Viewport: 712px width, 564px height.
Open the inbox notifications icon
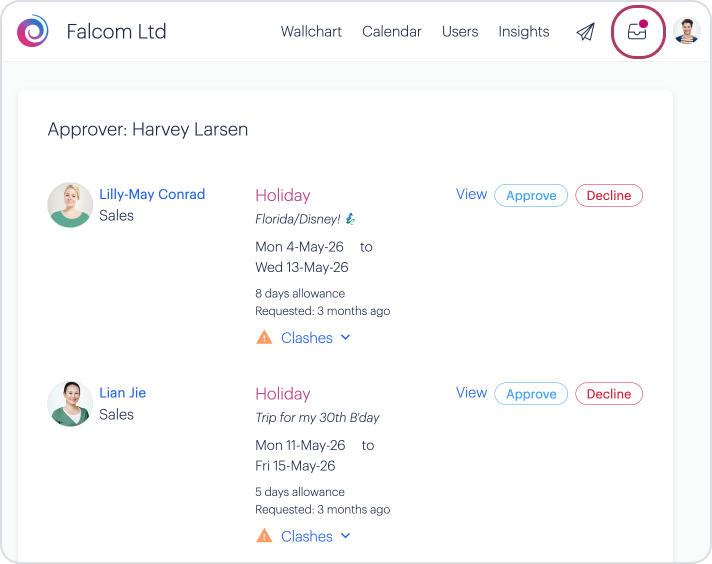[x=637, y=32]
